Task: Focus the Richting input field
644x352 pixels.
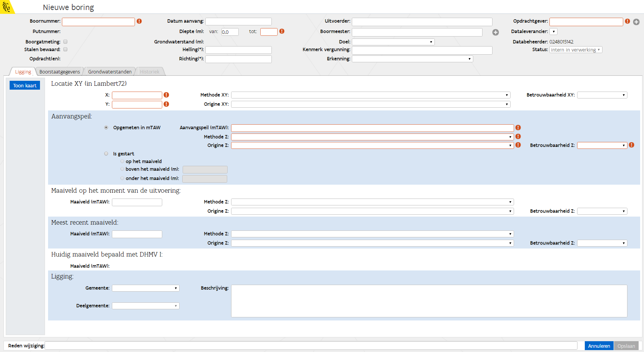Action: (238, 59)
